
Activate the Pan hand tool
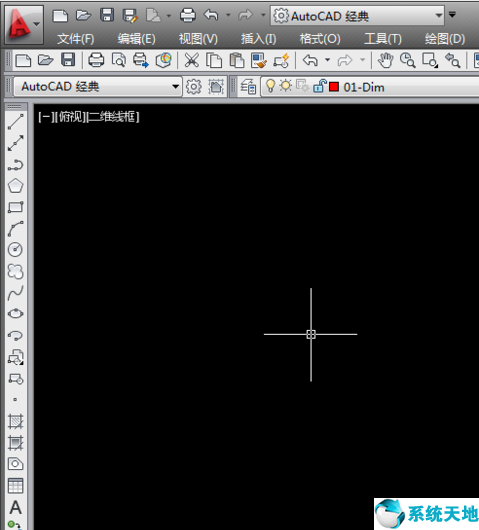click(385, 61)
